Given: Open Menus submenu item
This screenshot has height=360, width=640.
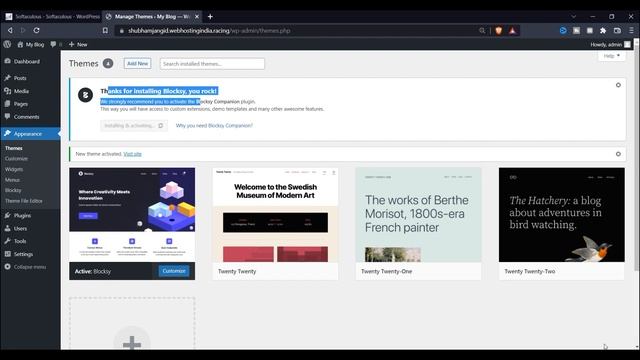Looking at the screenshot, I should click(12, 180).
